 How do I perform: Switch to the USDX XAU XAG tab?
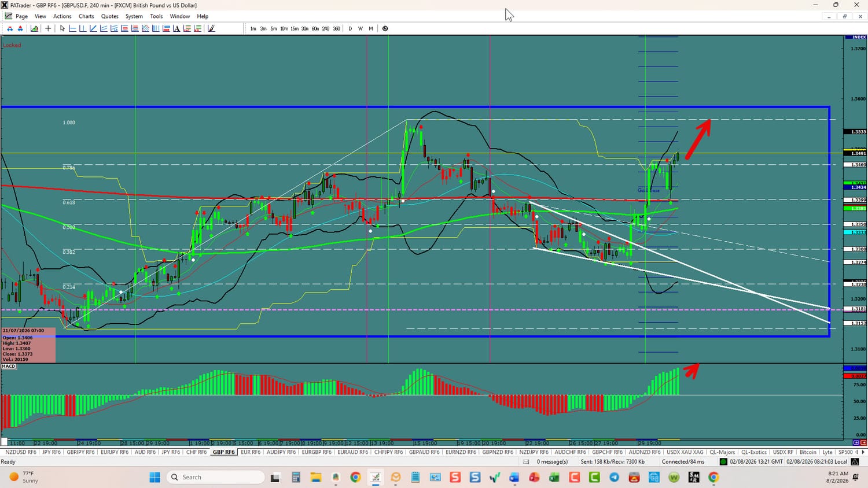pyautogui.click(x=685, y=452)
